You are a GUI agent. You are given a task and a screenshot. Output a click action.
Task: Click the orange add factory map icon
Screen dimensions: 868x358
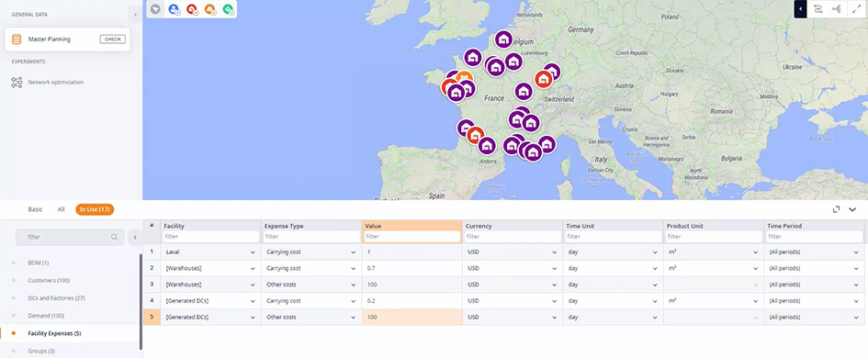(x=209, y=9)
